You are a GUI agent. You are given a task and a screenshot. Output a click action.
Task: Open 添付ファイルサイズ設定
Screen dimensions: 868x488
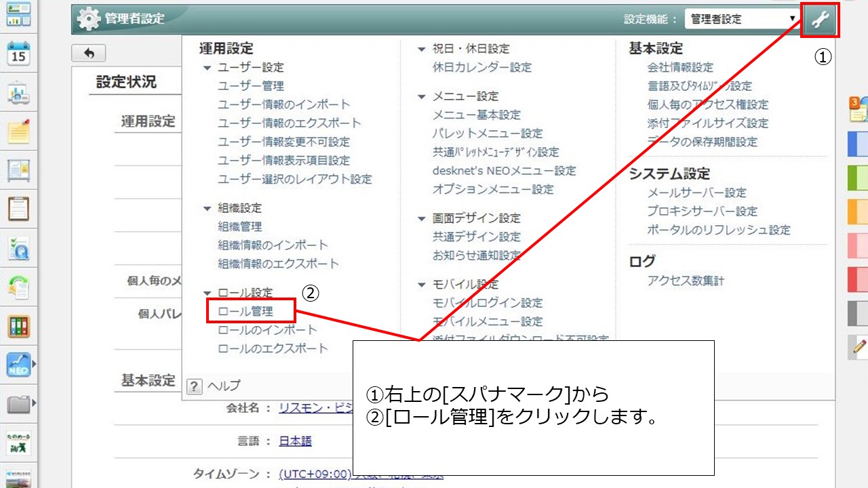pyautogui.click(x=708, y=123)
